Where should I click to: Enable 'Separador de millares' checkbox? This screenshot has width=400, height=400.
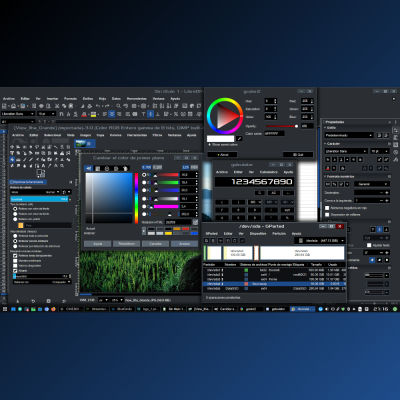pyautogui.click(x=327, y=215)
